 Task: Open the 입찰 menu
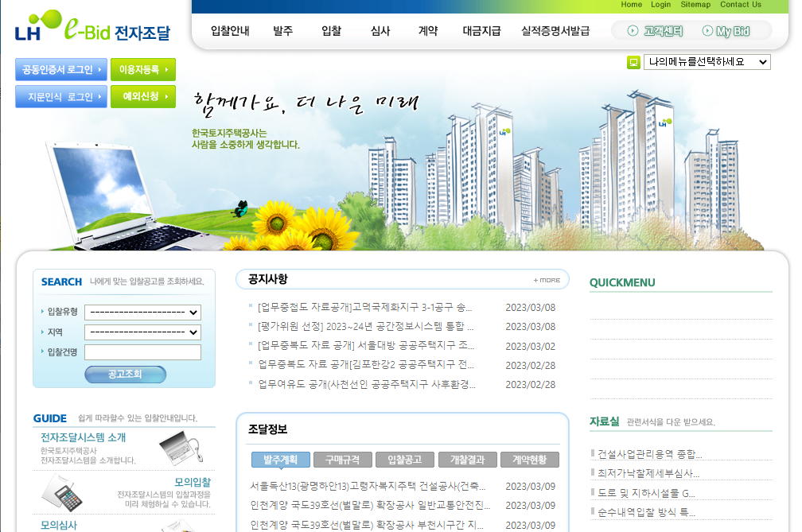pos(332,31)
